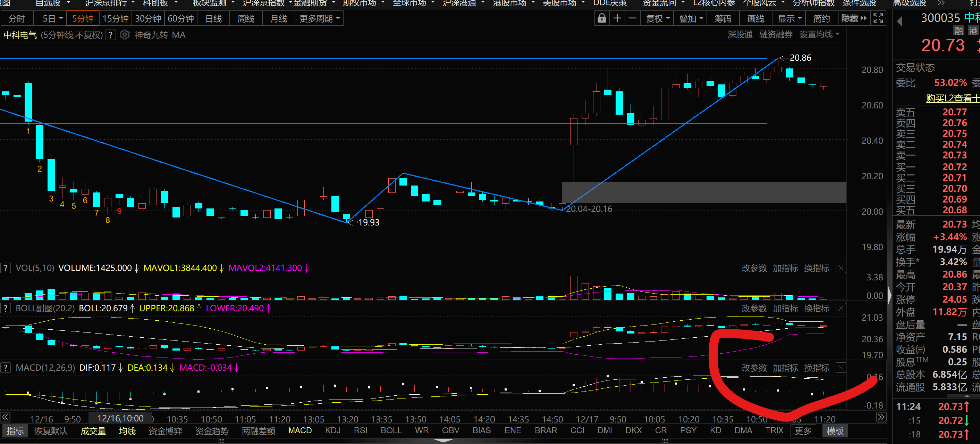
Task: Close the MACD indicator panel
Action: tap(841, 368)
